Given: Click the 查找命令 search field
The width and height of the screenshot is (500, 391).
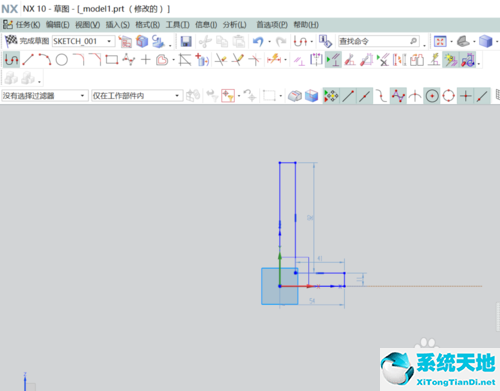Looking at the screenshot, I should (378, 41).
